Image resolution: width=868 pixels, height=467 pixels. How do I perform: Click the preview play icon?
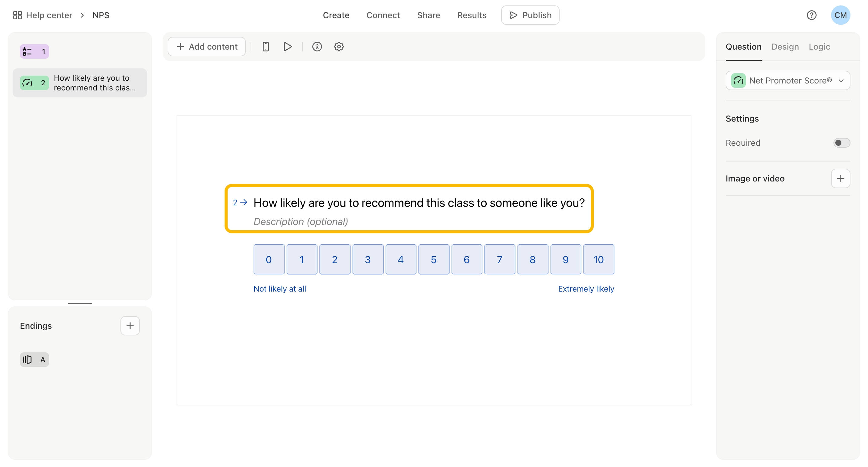click(288, 47)
